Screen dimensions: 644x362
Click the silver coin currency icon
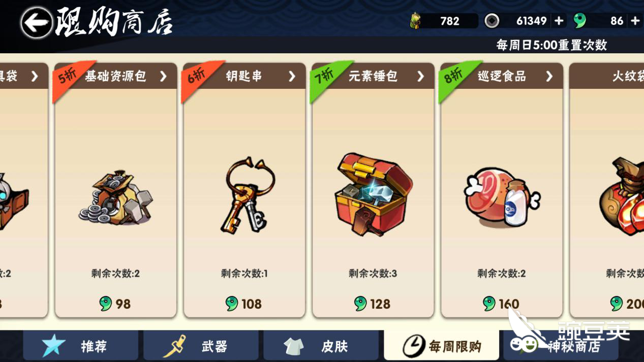coord(492,21)
